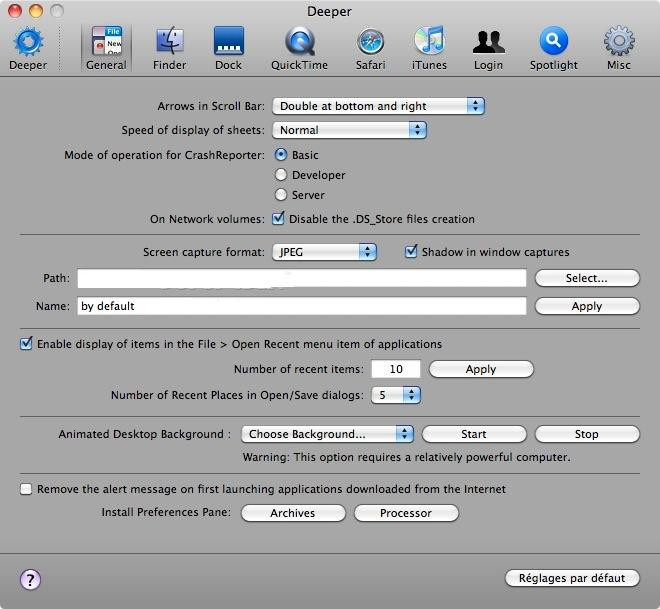Viewport: 660px width, 609px height.
Task: Select the Server CrashReporter mode
Action: click(281, 195)
